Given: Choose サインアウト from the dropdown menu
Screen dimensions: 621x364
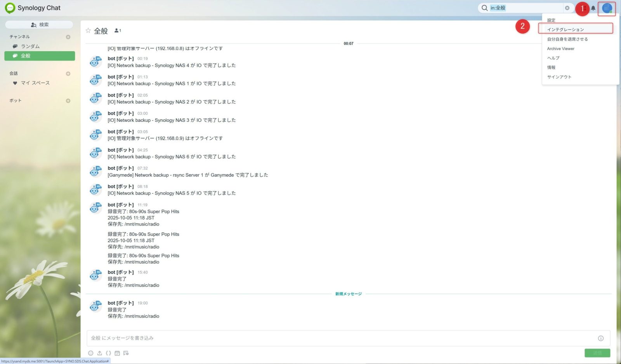Looking at the screenshot, I should pos(559,77).
